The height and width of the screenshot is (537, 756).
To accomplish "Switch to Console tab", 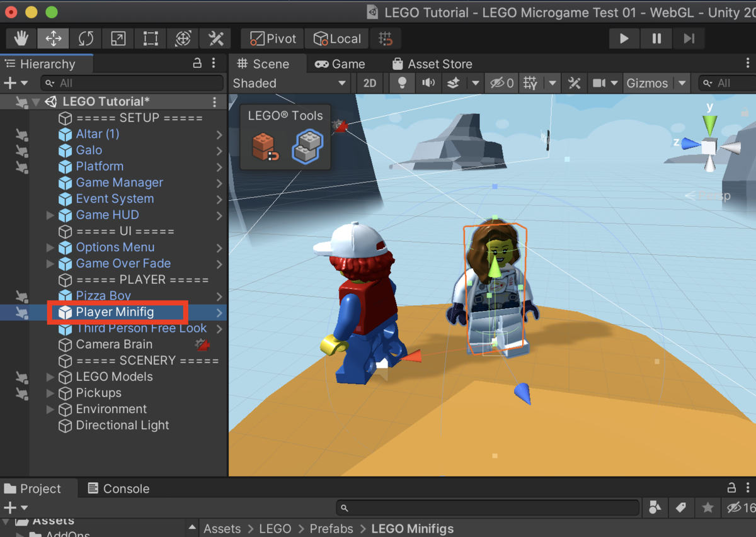I will [x=118, y=489].
